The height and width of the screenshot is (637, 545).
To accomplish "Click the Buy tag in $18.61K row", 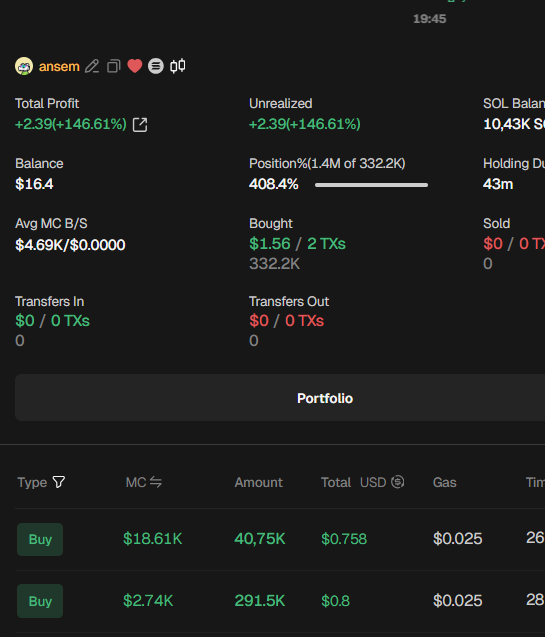I will tap(40, 540).
